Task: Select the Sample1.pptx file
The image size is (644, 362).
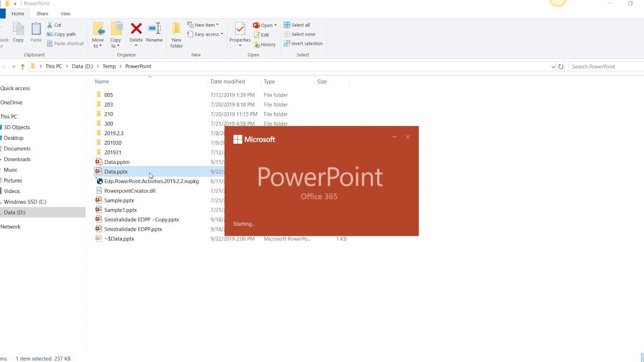Action: [120, 210]
